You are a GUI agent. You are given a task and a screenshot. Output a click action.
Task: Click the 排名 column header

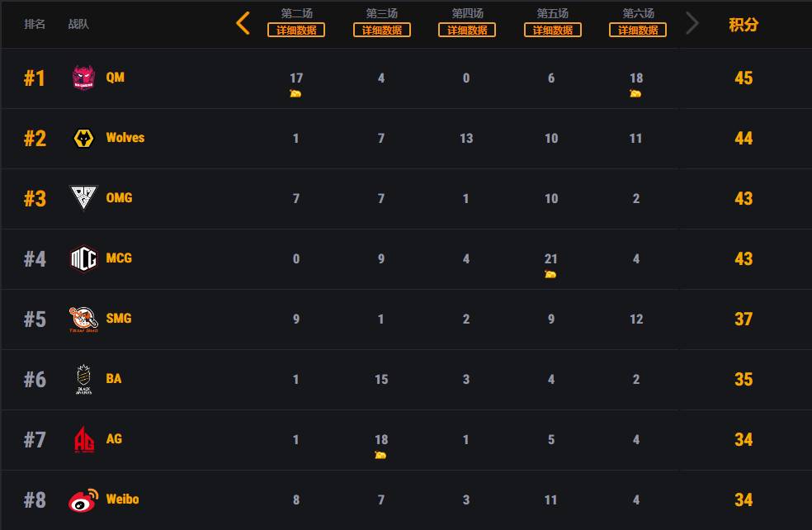(x=35, y=24)
